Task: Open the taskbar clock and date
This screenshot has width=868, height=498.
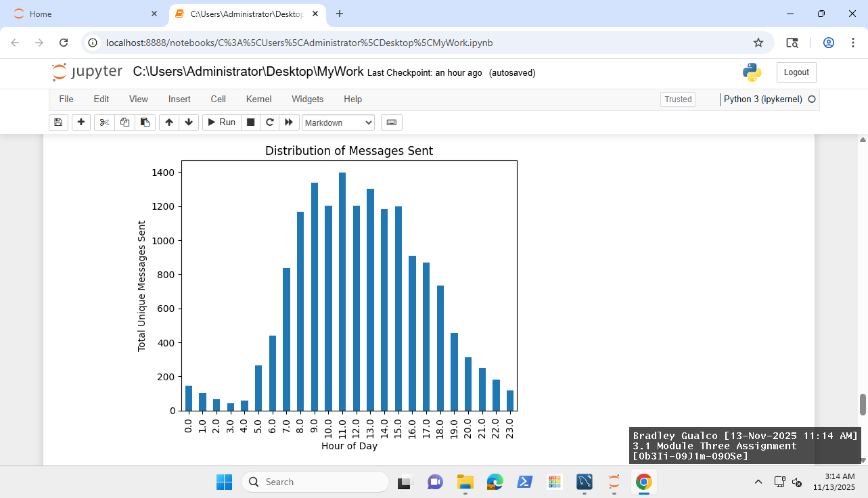Action: [x=834, y=482]
